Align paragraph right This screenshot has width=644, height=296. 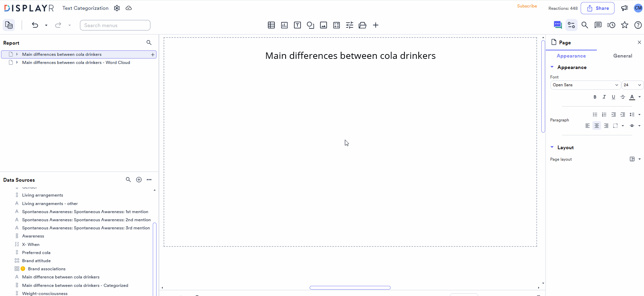[x=606, y=126]
